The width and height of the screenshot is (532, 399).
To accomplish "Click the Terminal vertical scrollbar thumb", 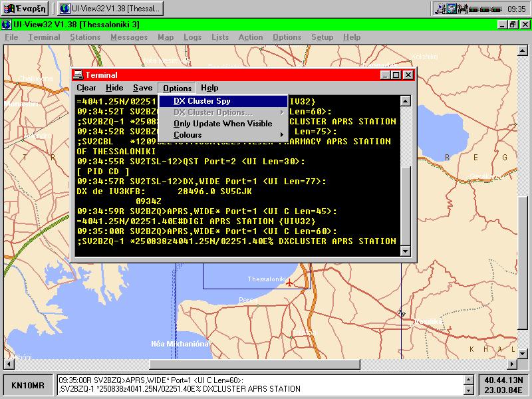I will (406, 205).
